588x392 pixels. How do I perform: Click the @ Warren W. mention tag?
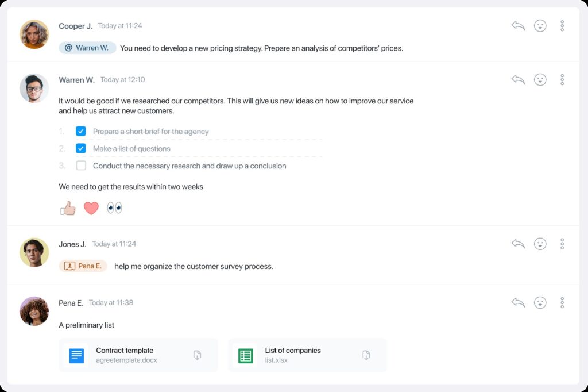click(87, 48)
